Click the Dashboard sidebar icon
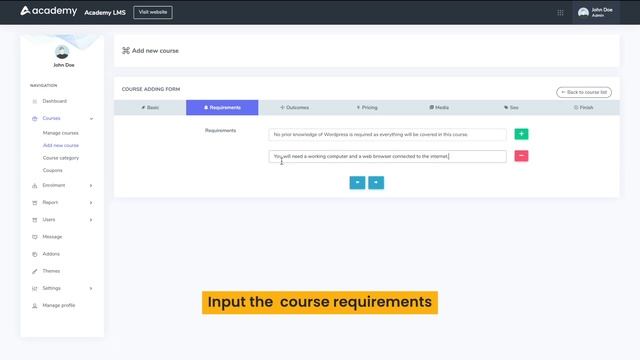Image resolution: width=640 pixels, height=360 pixels. pos(35,101)
